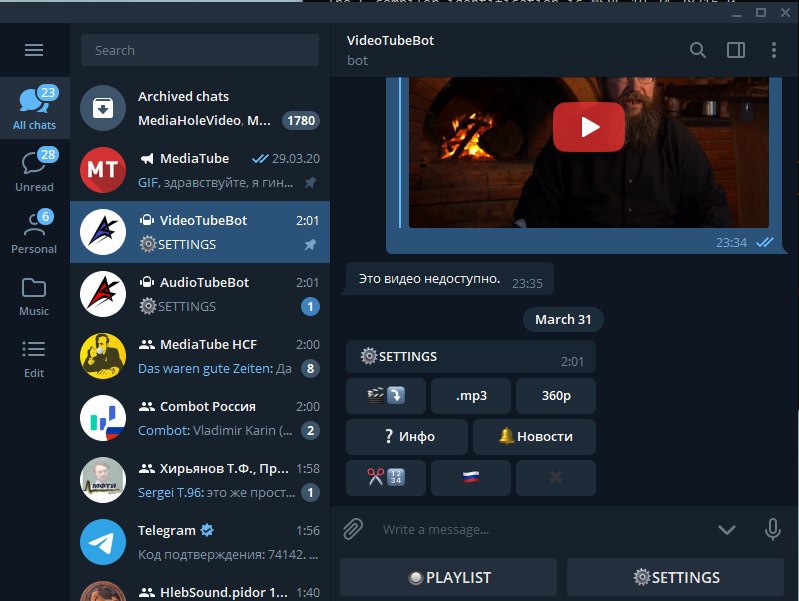Select VideoTubeBot in chat list
This screenshot has width=799, height=601.
pos(200,232)
